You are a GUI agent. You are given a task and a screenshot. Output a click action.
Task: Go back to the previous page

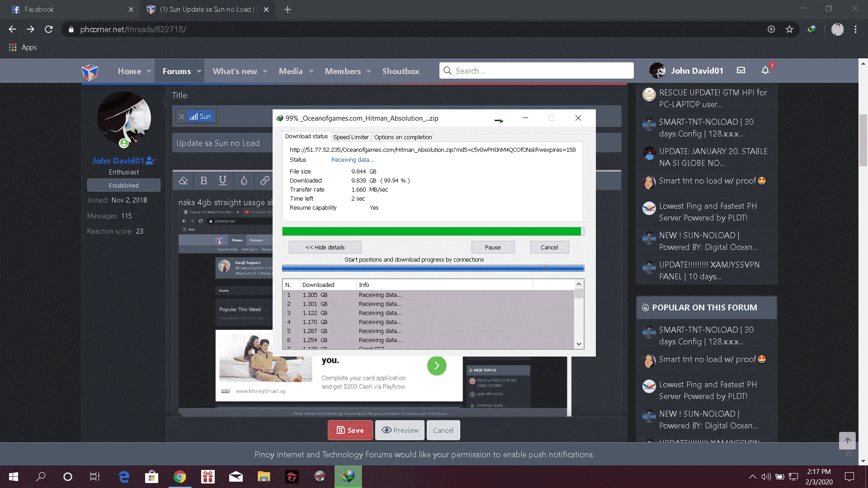tap(12, 29)
